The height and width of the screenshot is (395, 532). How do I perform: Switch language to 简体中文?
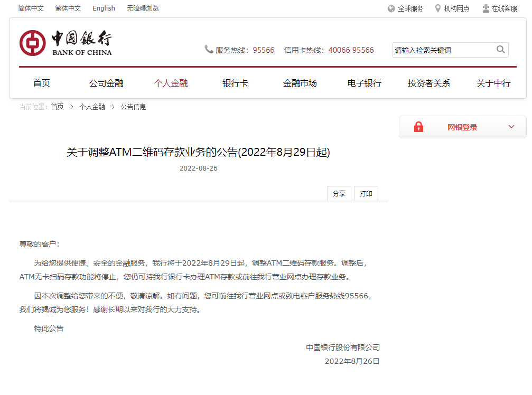coord(31,8)
